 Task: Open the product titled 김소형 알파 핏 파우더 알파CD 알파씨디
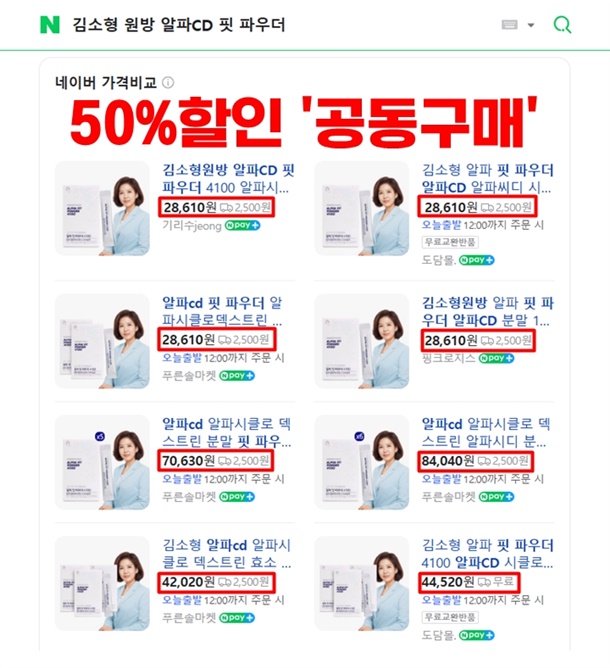pos(487,179)
